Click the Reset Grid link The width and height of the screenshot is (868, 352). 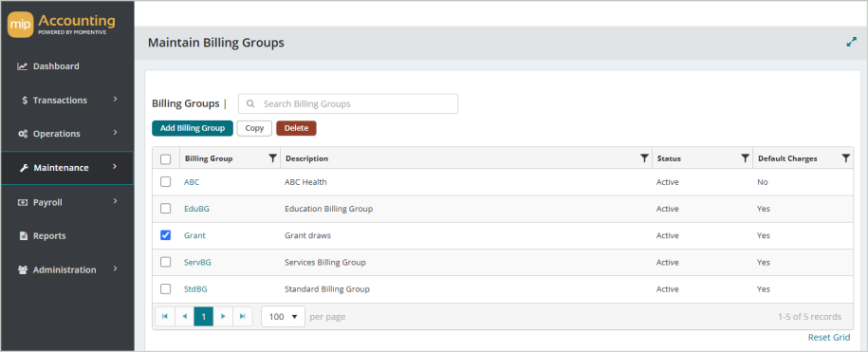point(829,337)
